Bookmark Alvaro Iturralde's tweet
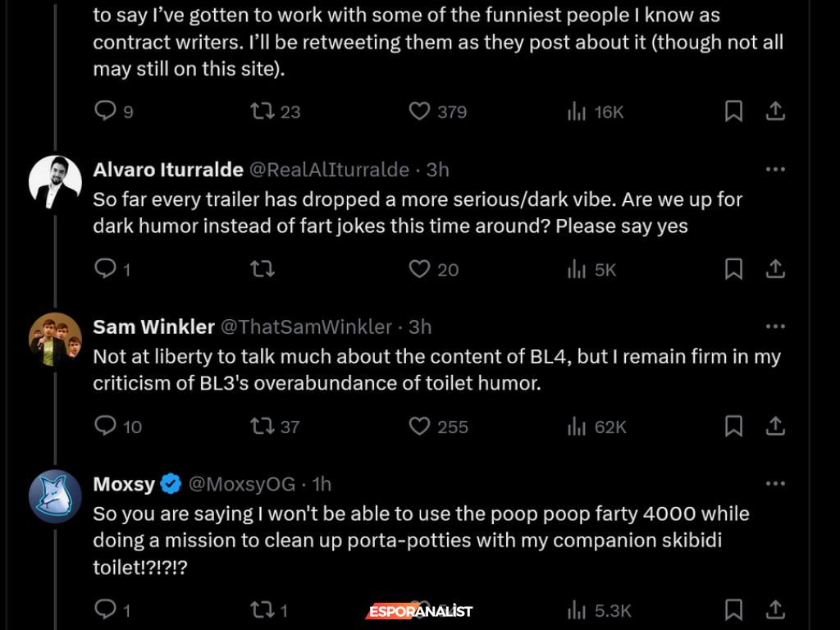 (x=733, y=269)
